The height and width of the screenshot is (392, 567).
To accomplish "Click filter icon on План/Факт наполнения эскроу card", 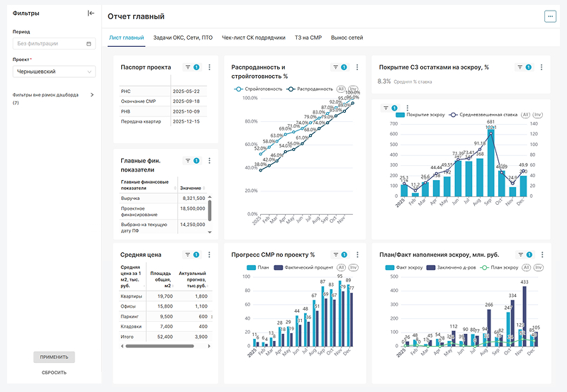I will tap(521, 254).
